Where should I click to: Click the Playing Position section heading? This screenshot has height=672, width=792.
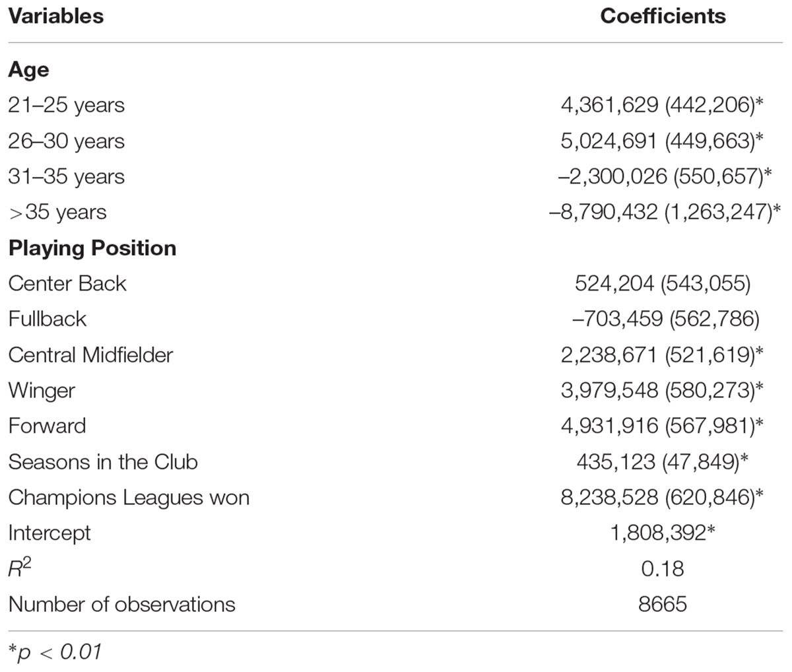pos(92,248)
